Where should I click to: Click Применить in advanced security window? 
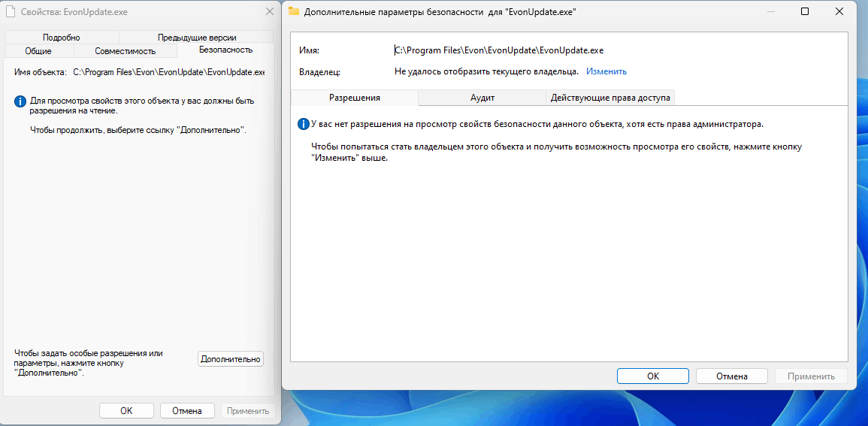click(811, 376)
